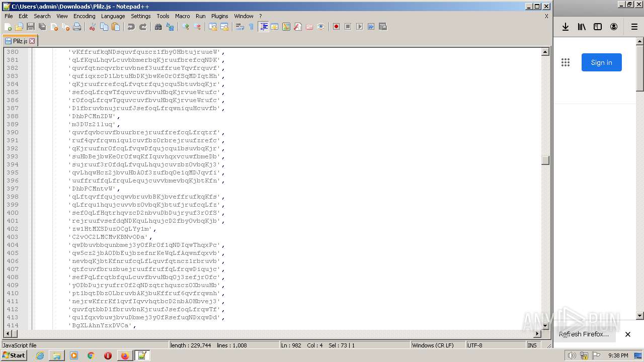Image resolution: width=644 pixels, height=362 pixels.
Task: Play back recorded macro button
Action: pyautogui.click(x=360, y=27)
